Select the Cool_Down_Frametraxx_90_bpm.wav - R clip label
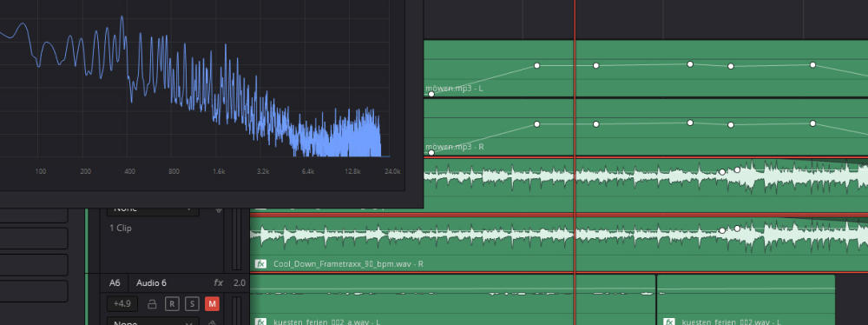868x325 pixels. tap(348, 264)
